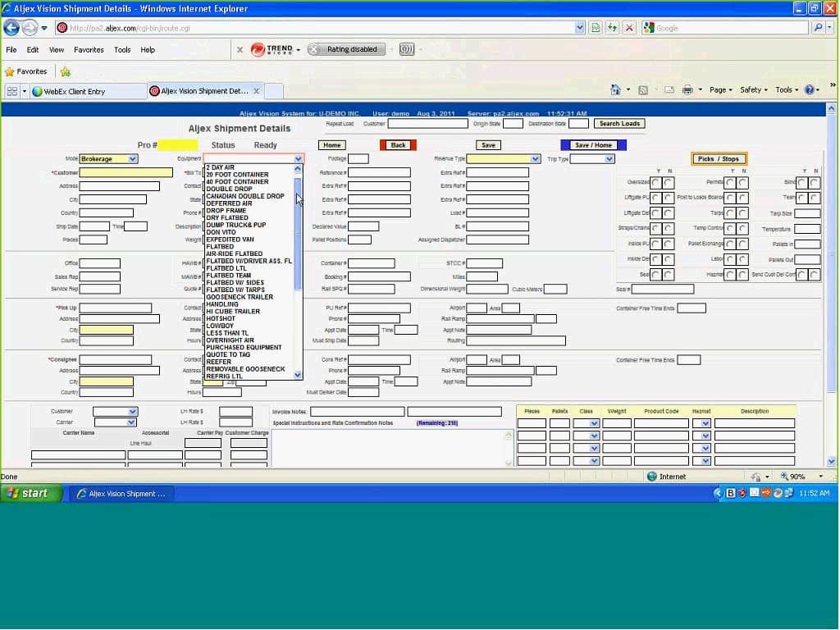840x630 pixels.
Task: Click the Home page icon in command bar
Action: (x=615, y=90)
